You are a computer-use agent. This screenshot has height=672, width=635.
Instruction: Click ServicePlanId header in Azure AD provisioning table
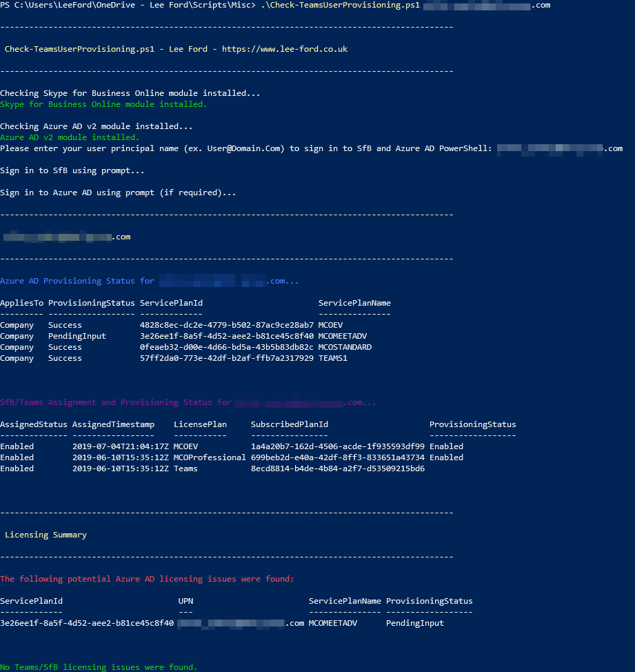171,303
